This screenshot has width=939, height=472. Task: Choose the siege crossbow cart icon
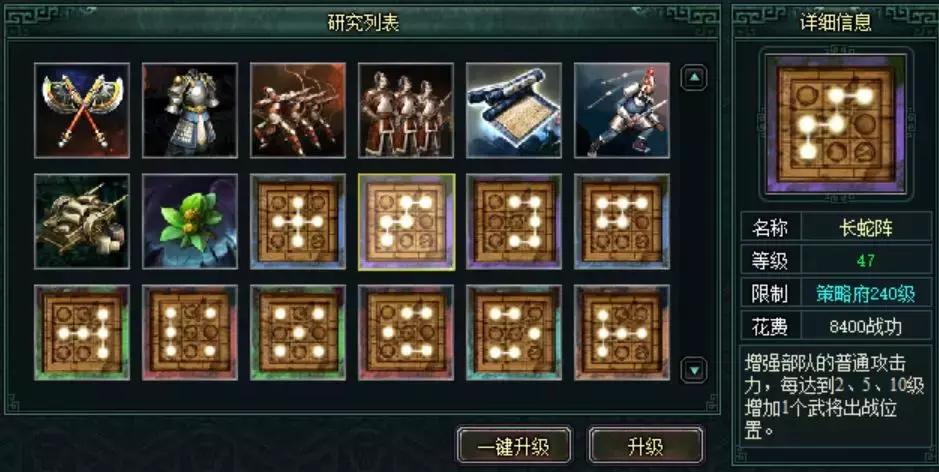(x=82, y=222)
